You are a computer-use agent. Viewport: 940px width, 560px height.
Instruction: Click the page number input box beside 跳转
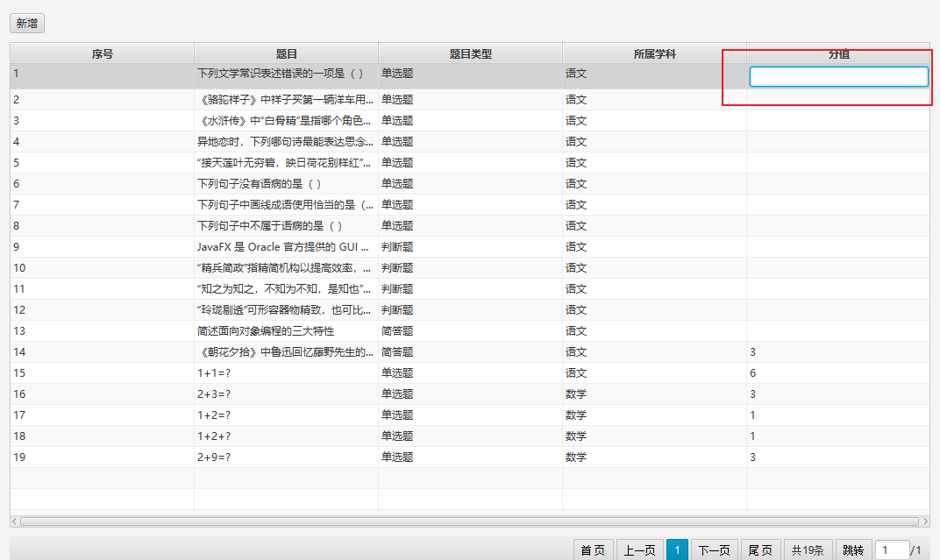(891, 550)
